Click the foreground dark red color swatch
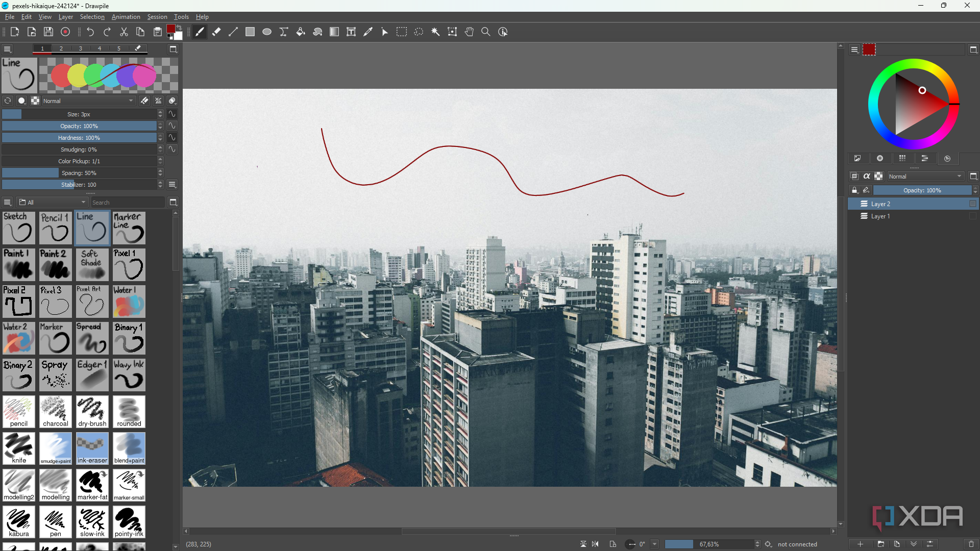980x551 pixels. click(x=171, y=29)
